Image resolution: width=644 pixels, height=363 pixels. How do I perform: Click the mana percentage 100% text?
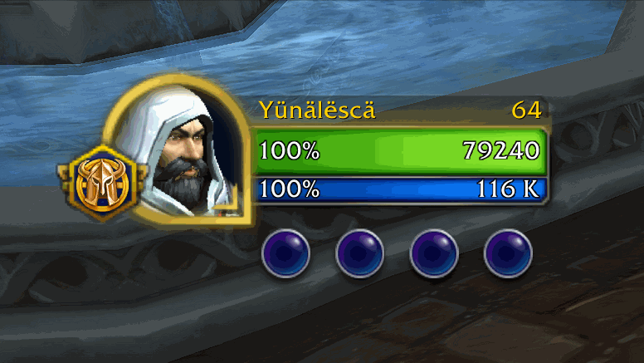pyautogui.click(x=290, y=189)
